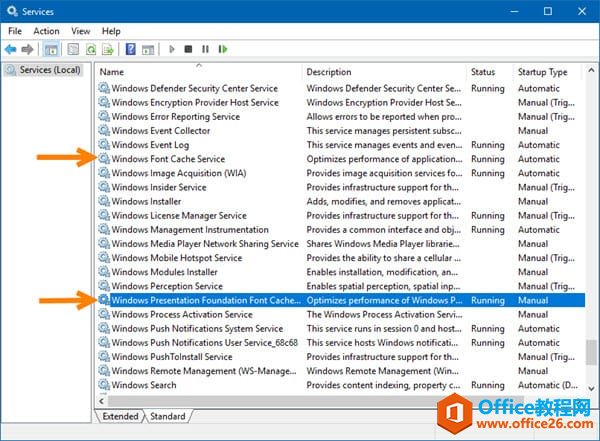
Task: Select Windows Push Notifications User Service_68c68
Action: [x=341, y=343]
